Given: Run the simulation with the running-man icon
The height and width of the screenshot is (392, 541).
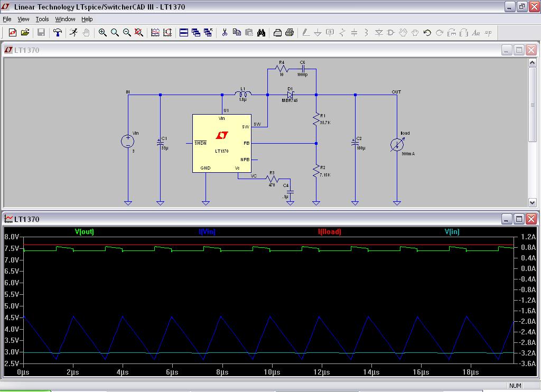Looking at the screenshot, I should (x=73, y=32).
